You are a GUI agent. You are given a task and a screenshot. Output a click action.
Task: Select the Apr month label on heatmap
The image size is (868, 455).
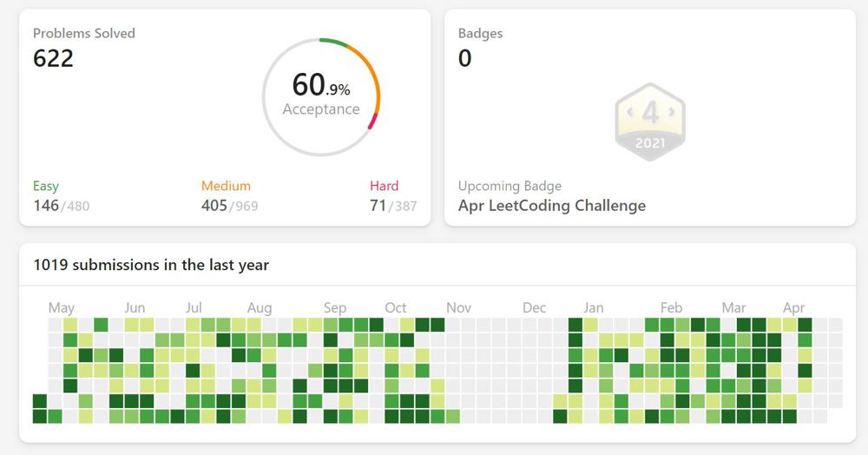tap(794, 307)
